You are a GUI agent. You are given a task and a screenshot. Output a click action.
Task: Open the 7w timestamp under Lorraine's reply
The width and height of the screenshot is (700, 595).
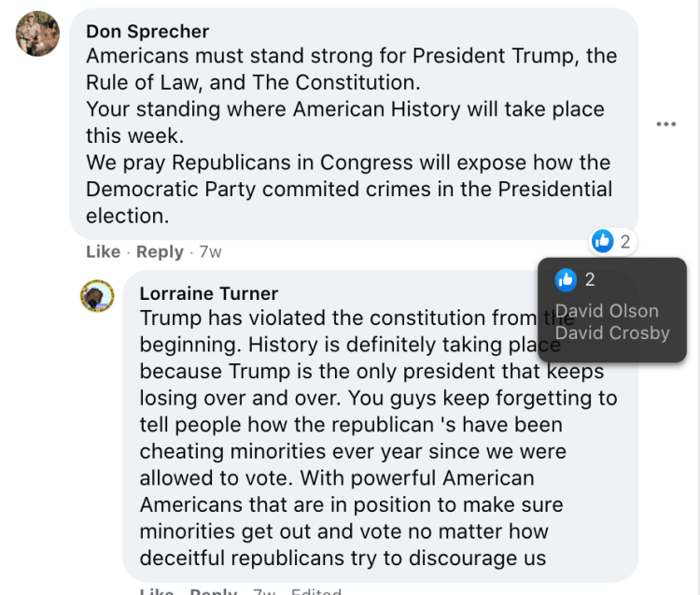pos(264,590)
